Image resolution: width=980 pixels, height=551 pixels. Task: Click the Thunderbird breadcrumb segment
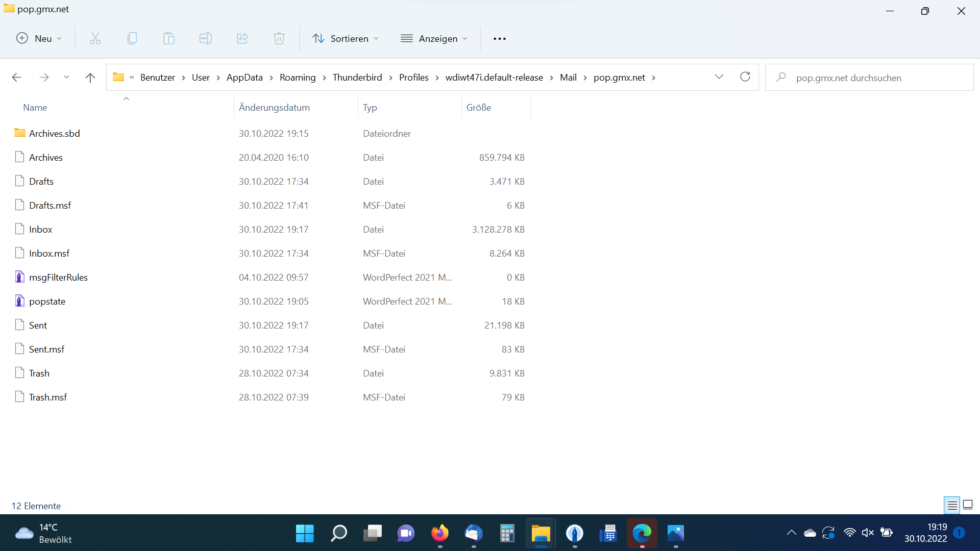pos(357,77)
